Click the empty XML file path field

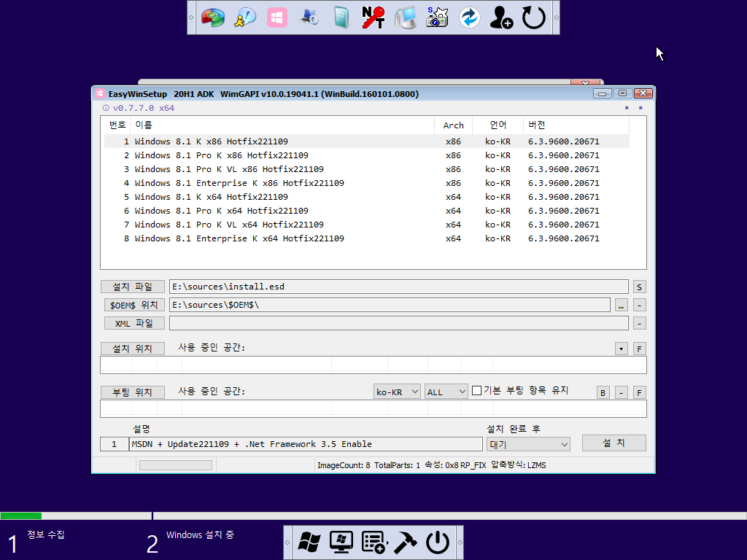(399, 323)
